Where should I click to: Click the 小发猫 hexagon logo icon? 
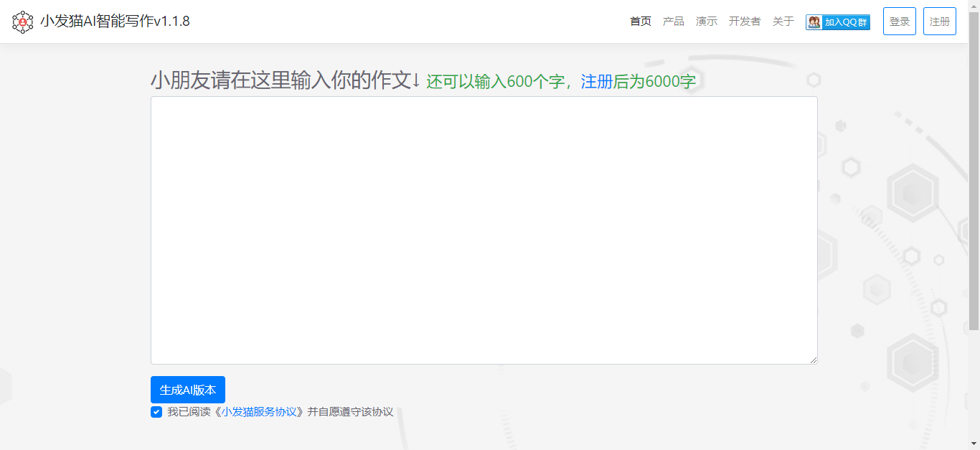(x=23, y=22)
